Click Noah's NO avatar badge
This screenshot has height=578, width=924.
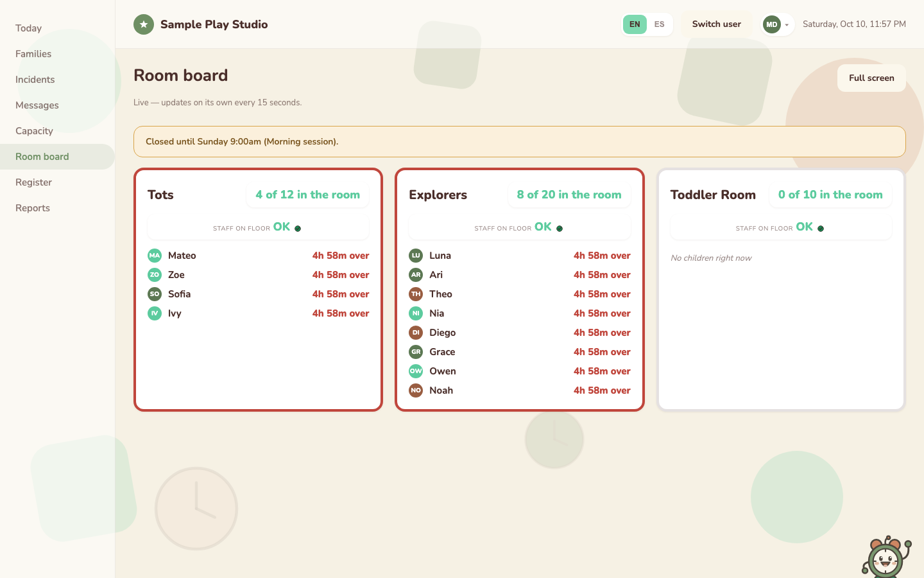click(416, 390)
